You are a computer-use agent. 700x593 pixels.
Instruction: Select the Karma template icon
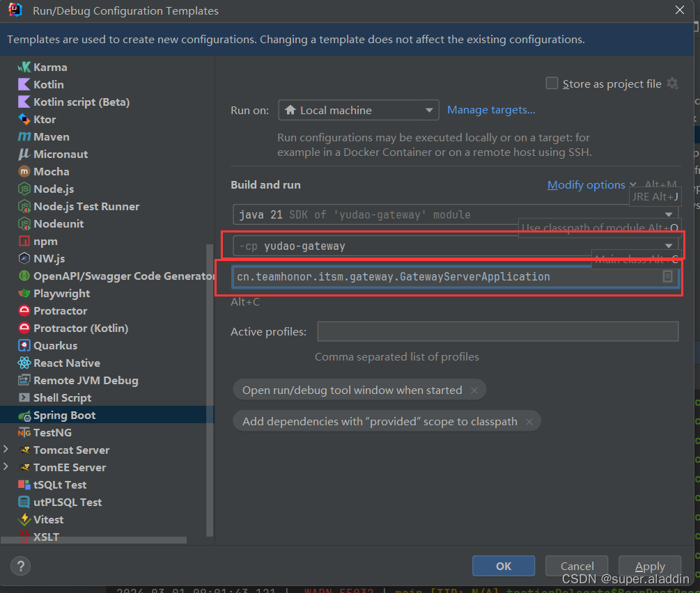24,67
